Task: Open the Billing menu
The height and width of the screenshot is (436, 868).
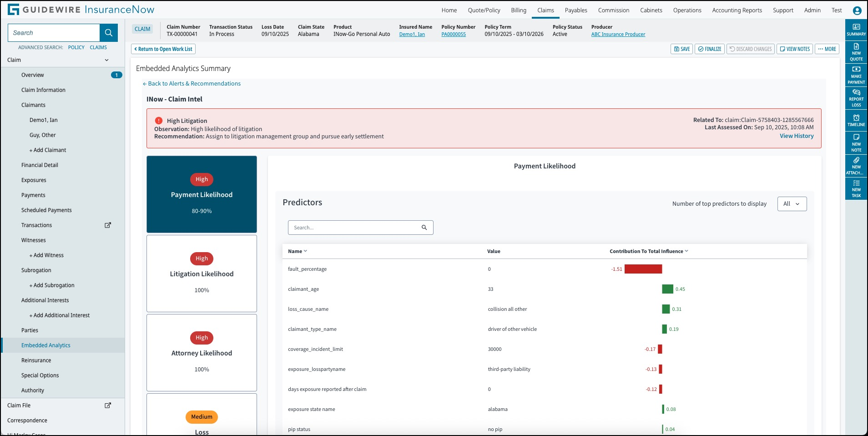Action: [x=518, y=10]
